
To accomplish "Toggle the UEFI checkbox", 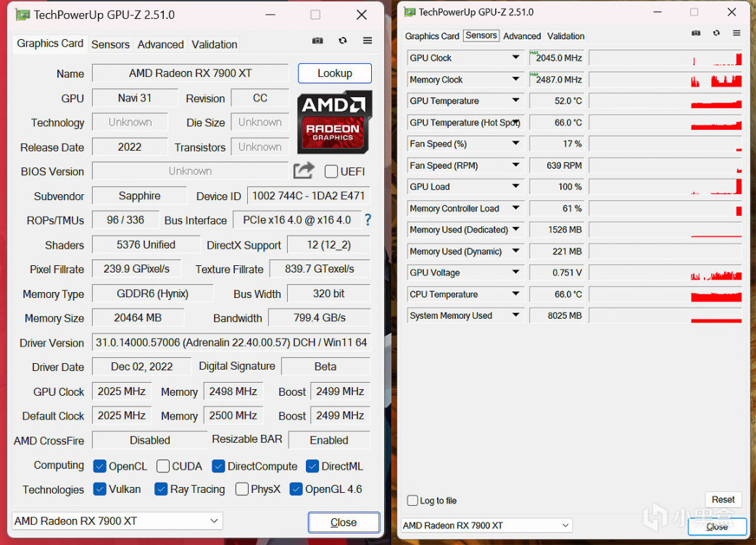I will (331, 172).
